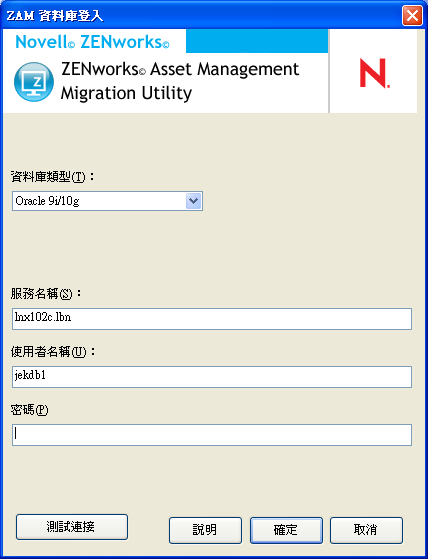
Task: Click the 密碼(P) label
Action: click(x=30, y=410)
